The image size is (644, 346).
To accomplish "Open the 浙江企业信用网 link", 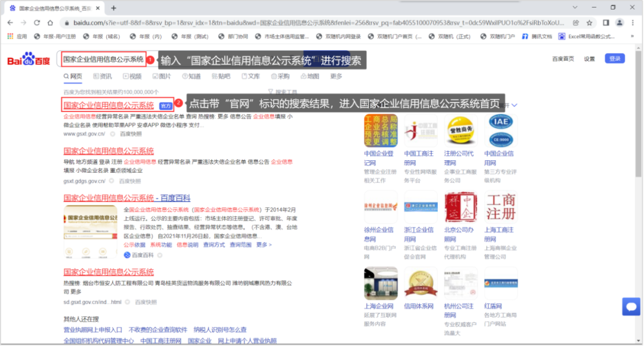I will point(419,234).
